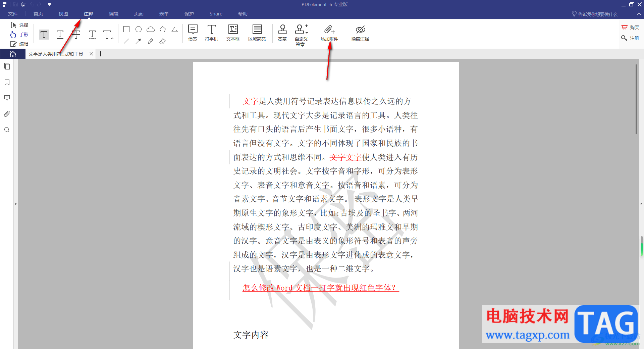Click the vertical scrollbar thumb
The image size is (644, 349).
[636, 99]
